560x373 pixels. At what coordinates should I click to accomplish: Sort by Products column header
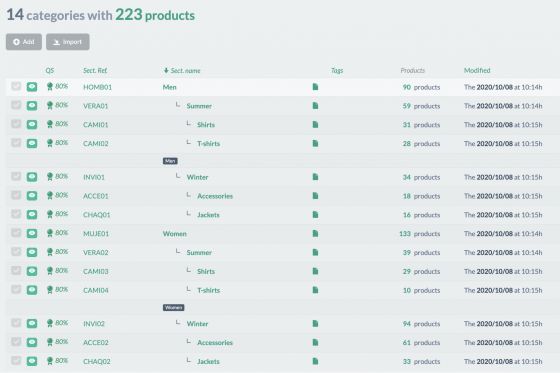click(x=412, y=70)
